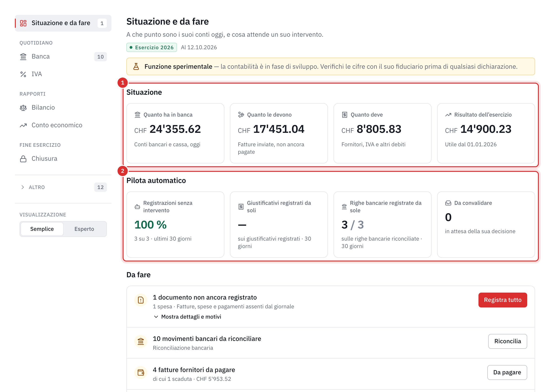Image resolution: width=550 pixels, height=392 pixels.
Task: Click the flask icon in the Funzione sperimentale banner
Action: [x=136, y=66]
